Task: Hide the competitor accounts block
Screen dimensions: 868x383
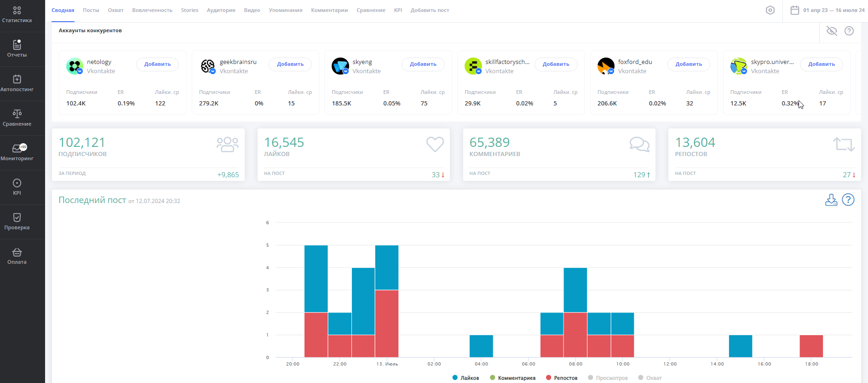Action: [x=832, y=31]
